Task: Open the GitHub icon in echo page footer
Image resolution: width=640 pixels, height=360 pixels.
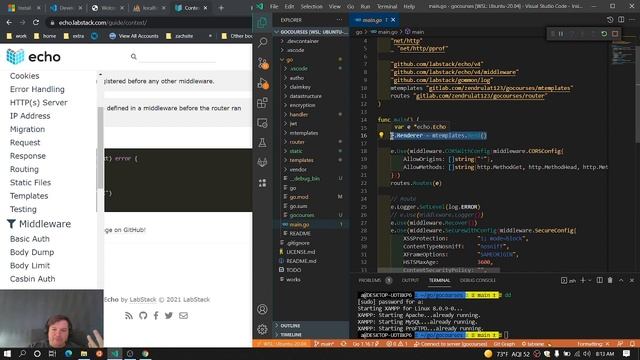Action: tap(143, 316)
